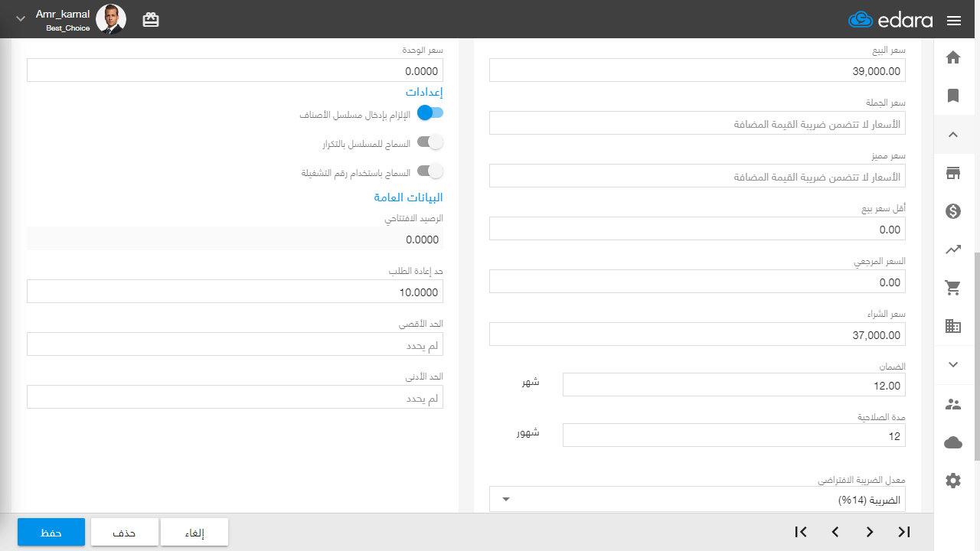Click the edara logo
Image resolution: width=980 pixels, height=551 pixels.
pos(890,20)
